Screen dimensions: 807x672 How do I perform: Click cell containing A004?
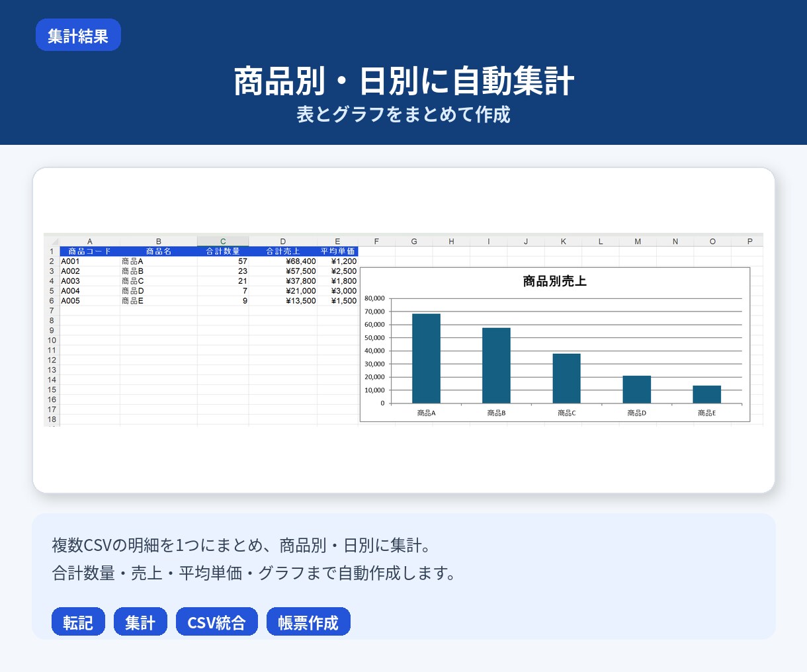tap(90, 291)
